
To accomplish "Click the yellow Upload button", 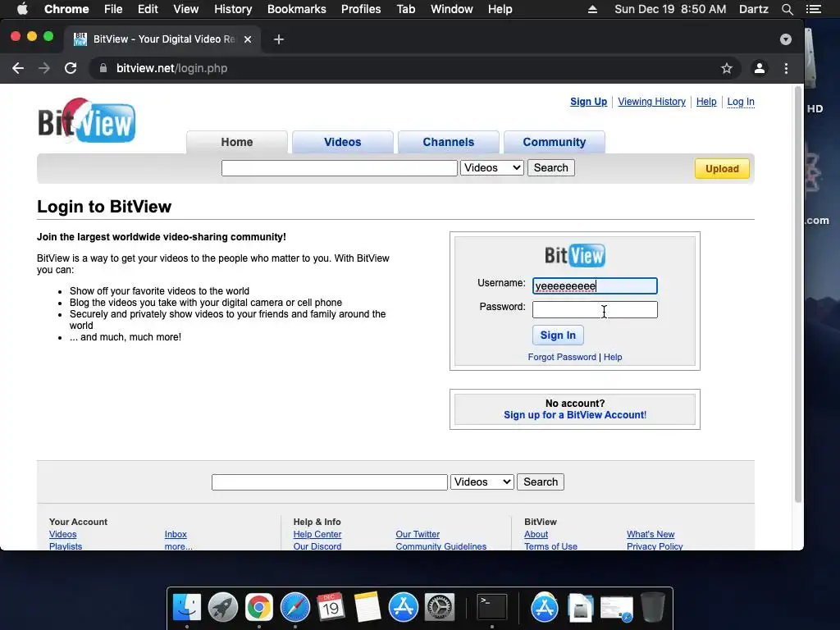I will [722, 168].
